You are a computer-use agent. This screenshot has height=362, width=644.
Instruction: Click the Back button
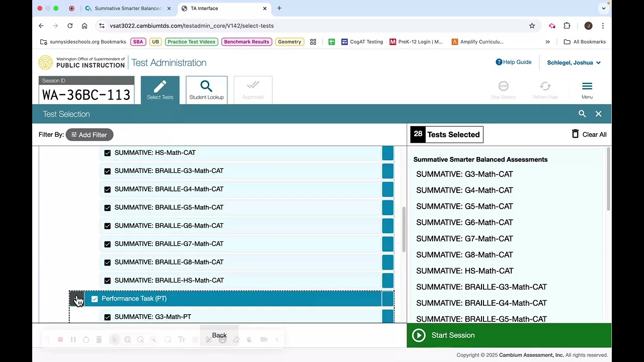(x=219, y=335)
